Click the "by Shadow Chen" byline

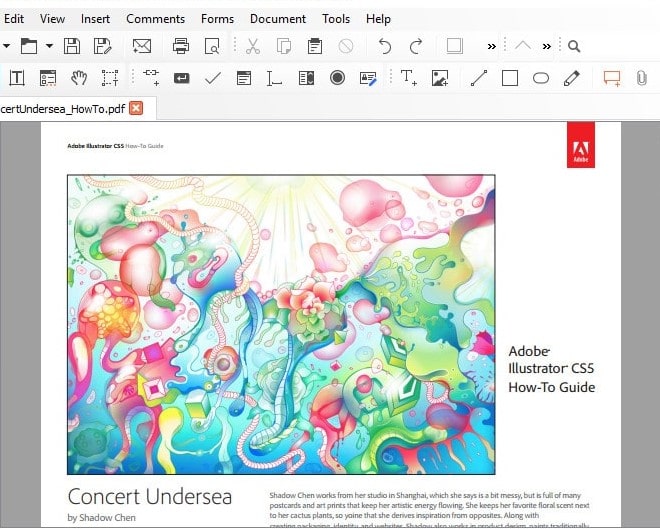pos(101,518)
